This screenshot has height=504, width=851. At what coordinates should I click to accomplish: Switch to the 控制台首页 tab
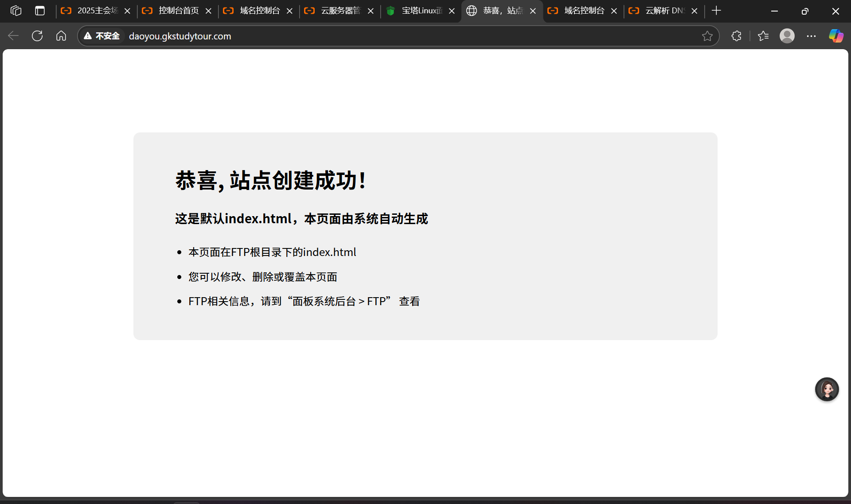178,11
